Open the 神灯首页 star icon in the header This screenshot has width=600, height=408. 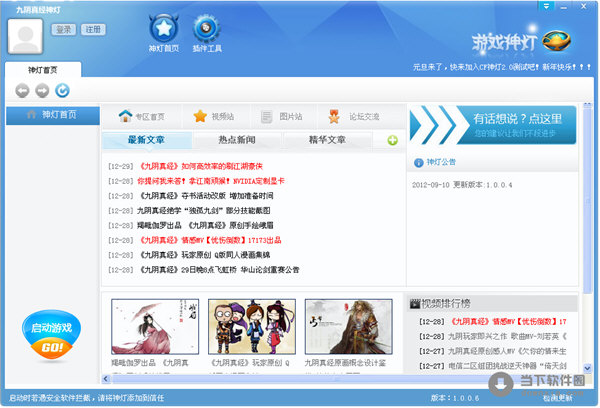163,28
